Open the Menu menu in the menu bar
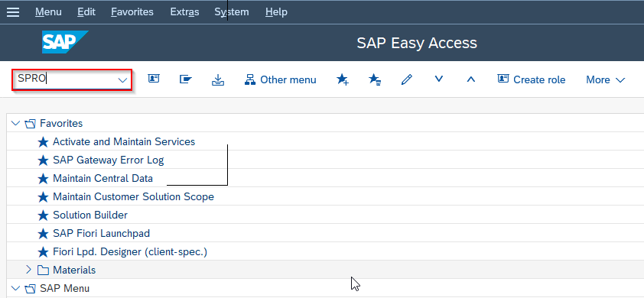644x298 pixels. point(48,12)
